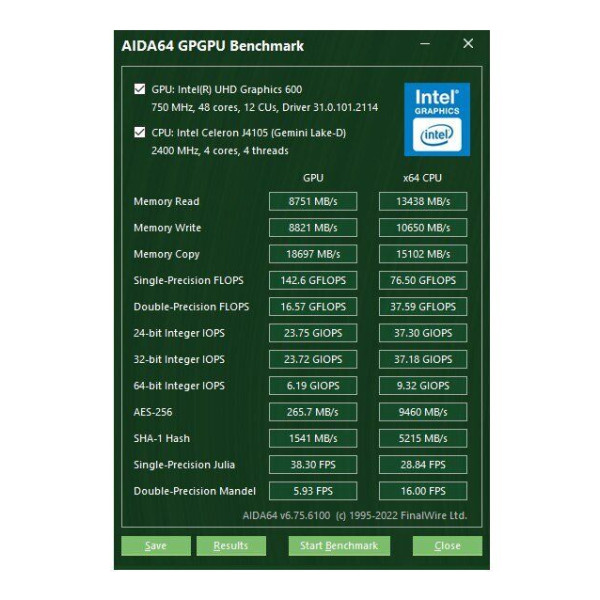Toggle the GPU Intel UHD Graphics 600 checkbox

click(x=140, y=89)
